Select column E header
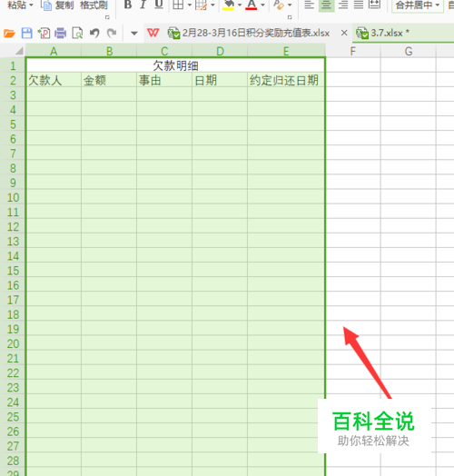454x476 pixels. (286, 51)
